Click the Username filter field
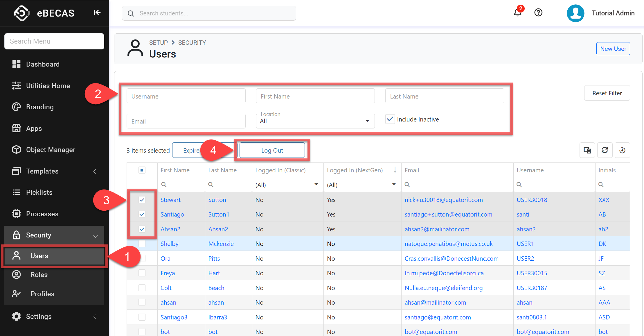This screenshot has width=644, height=336. pos(186,96)
